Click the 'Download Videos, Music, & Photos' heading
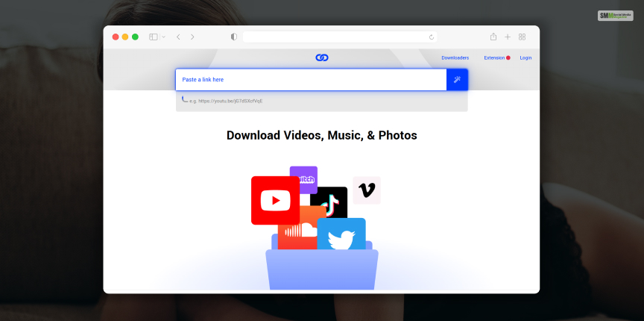The height and width of the screenshot is (321, 644). coord(322,135)
